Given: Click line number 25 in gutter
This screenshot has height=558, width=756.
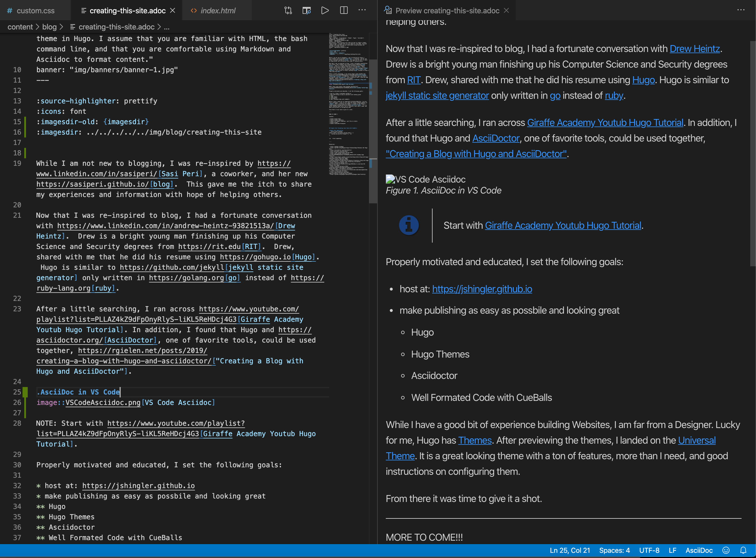Looking at the screenshot, I should (17, 392).
